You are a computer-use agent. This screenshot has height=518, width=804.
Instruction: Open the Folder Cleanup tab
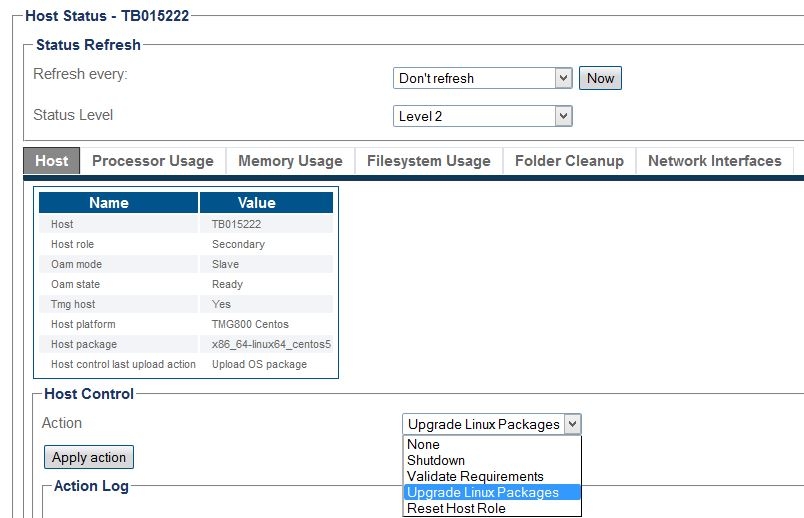[569, 161]
